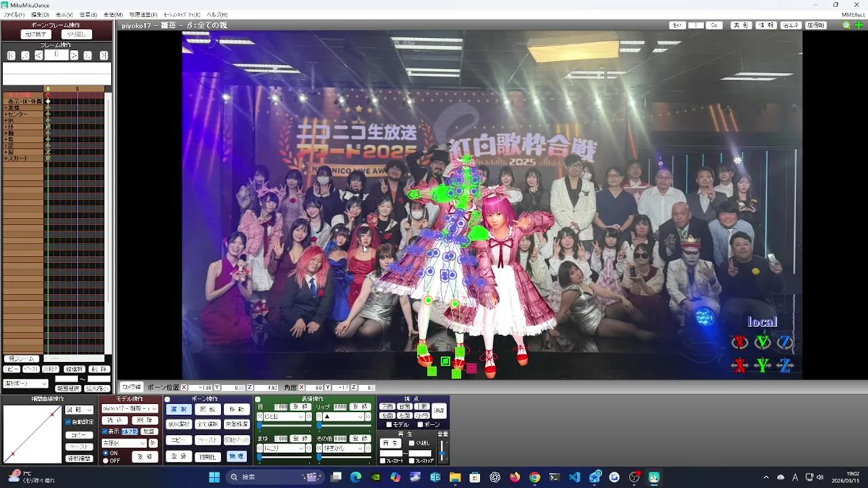Open the 選択ボーン dropdown under timeline
Screen dimensions: 868x488
coord(26,384)
